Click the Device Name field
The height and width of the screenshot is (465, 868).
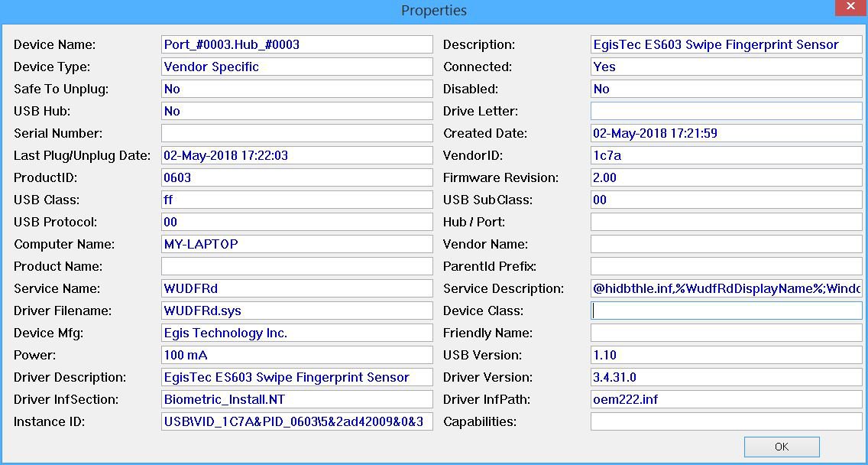[296, 44]
